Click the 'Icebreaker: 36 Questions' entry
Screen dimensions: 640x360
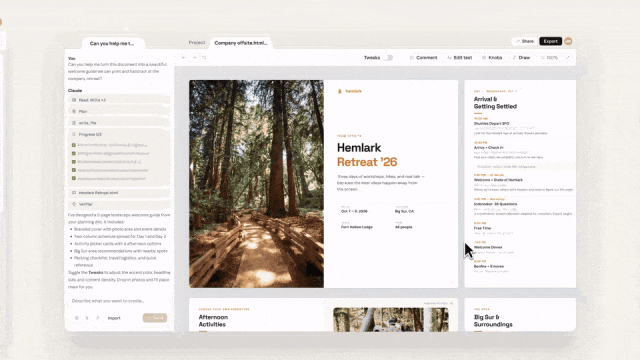pyautogui.click(x=495, y=204)
